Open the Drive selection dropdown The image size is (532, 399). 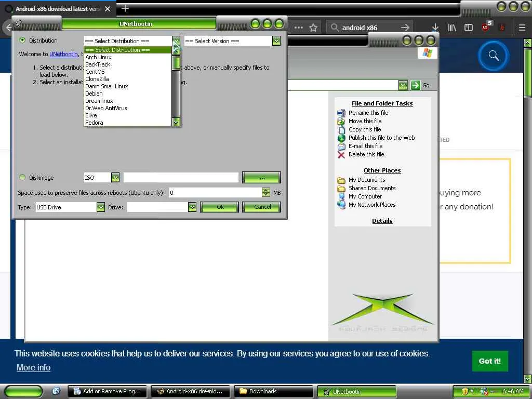click(192, 207)
